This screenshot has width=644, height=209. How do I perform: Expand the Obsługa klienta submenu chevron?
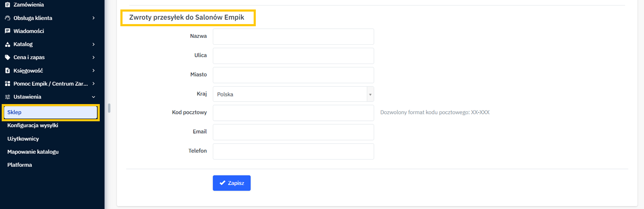point(94,18)
